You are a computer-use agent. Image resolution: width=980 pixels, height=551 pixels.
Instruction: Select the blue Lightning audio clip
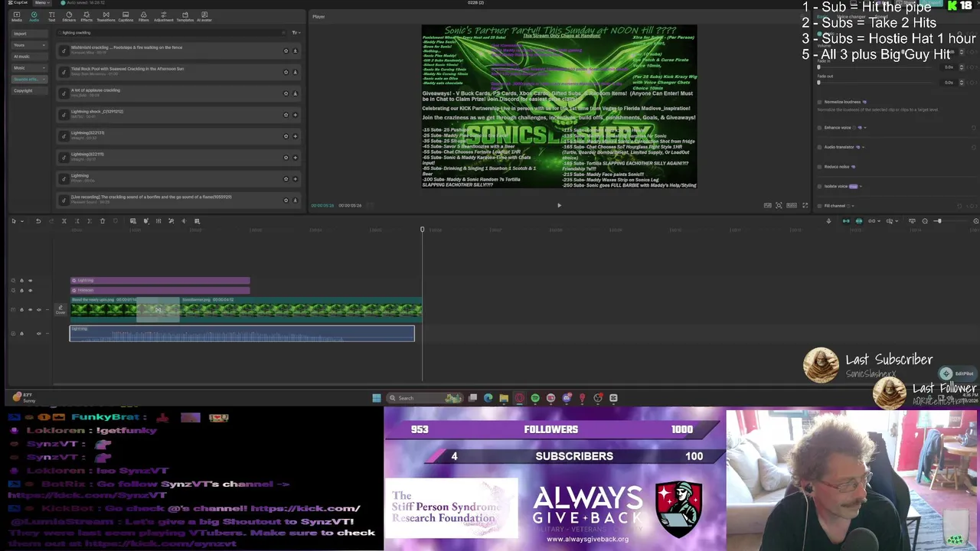tap(242, 334)
